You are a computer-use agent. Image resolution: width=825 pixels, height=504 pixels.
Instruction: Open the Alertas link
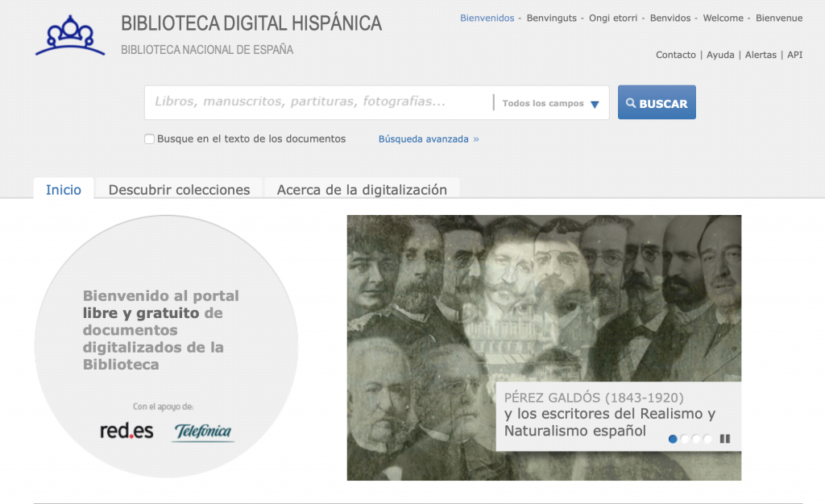click(761, 55)
